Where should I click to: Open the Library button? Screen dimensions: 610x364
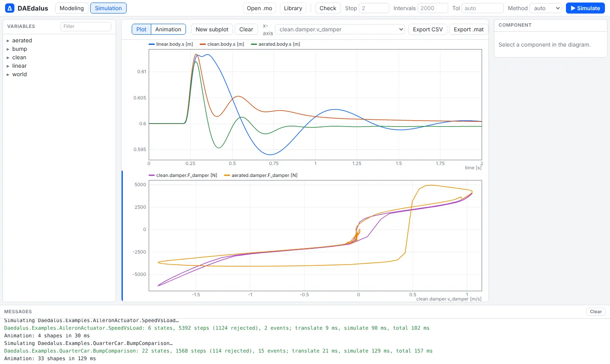tap(293, 8)
